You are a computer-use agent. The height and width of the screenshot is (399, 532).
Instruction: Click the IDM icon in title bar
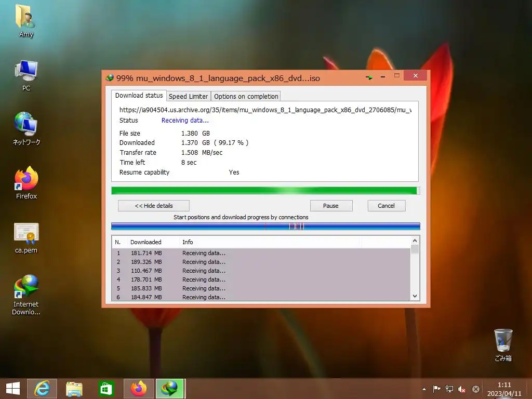(x=110, y=78)
